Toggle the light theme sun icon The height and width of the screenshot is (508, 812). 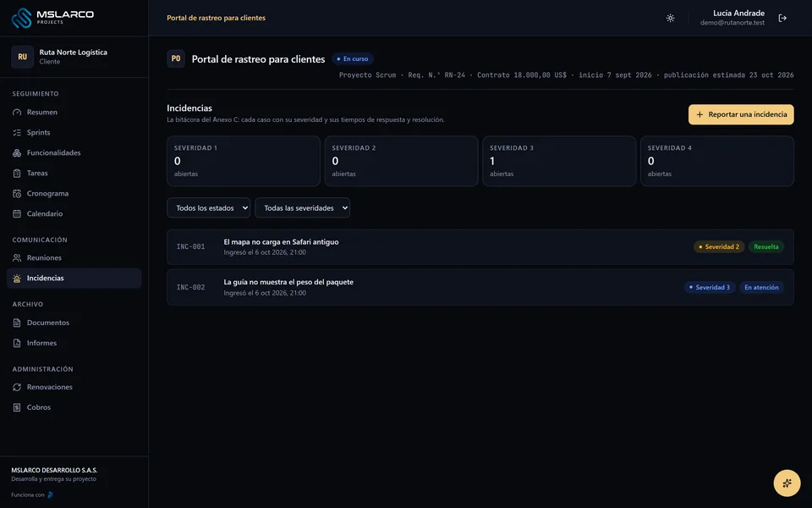(x=670, y=18)
